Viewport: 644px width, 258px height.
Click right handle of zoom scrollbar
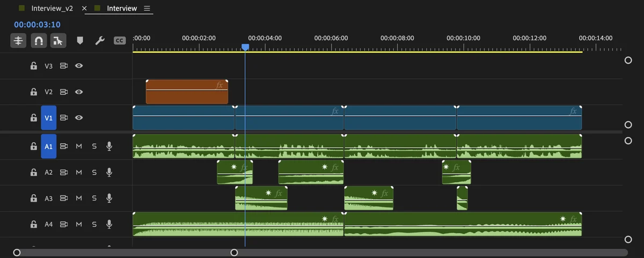click(x=234, y=252)
